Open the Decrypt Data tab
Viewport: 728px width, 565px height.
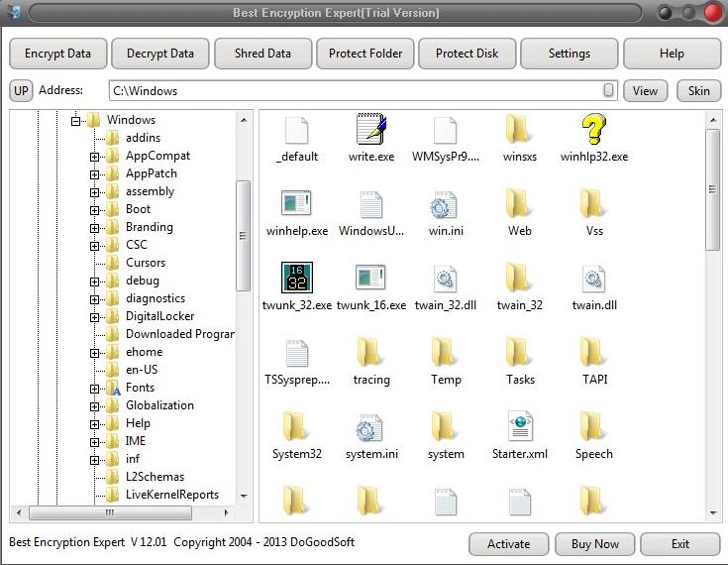pos(160,54)
